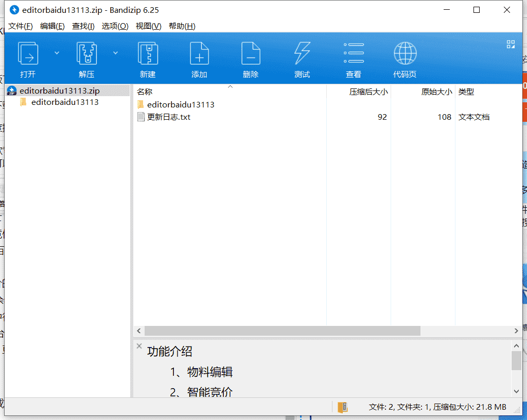This screenshot has height=420, width=527.
Task: Click the 文本文档 type cell
Action: tap(474, 117)
